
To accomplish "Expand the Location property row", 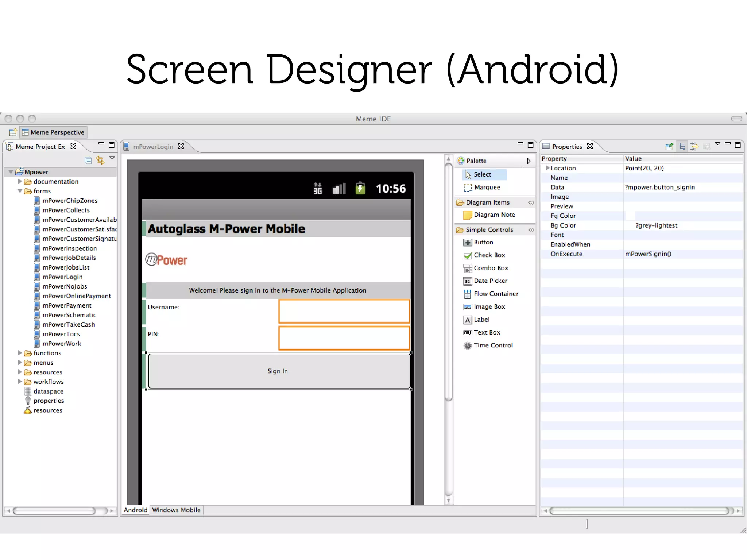I will pos(547,168).
